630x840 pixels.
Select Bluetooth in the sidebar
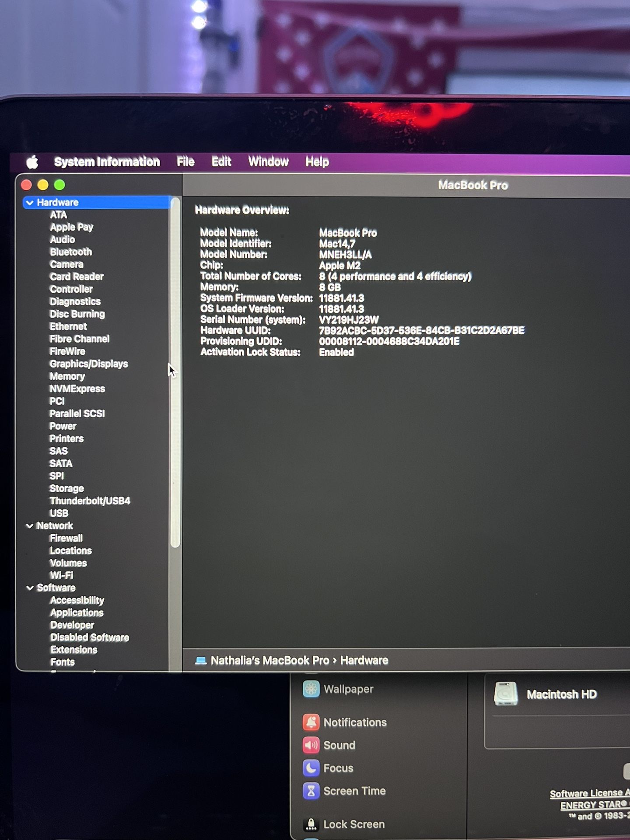click(71, 252)
